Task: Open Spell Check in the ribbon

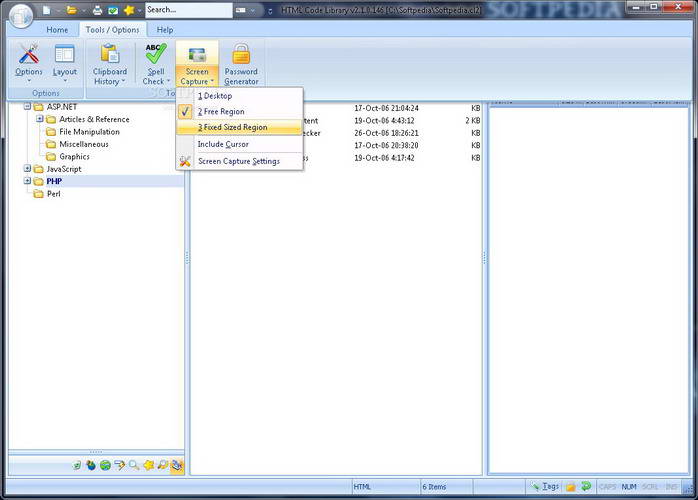Action: (x=156, y=65)
